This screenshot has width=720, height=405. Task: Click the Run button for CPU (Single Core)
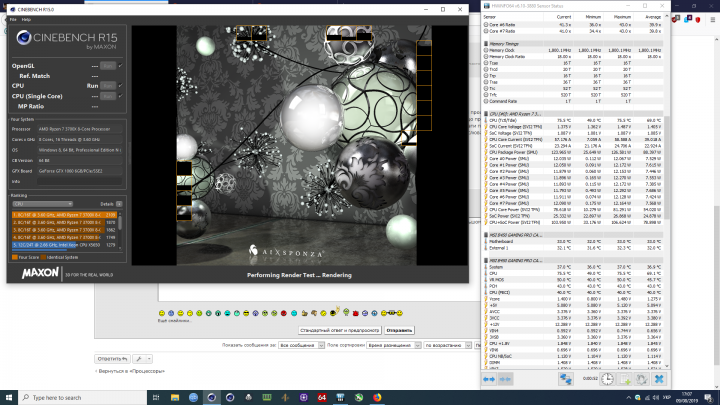108,96
